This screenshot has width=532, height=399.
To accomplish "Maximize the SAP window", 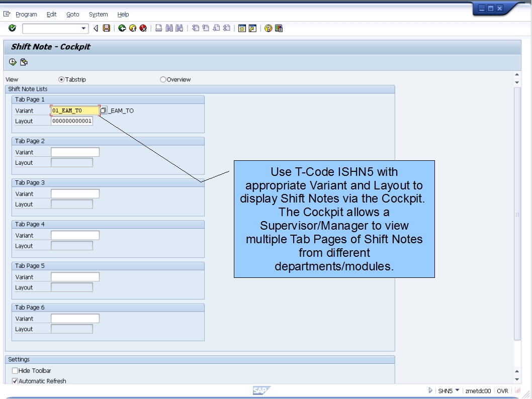I will pos(491,9).
